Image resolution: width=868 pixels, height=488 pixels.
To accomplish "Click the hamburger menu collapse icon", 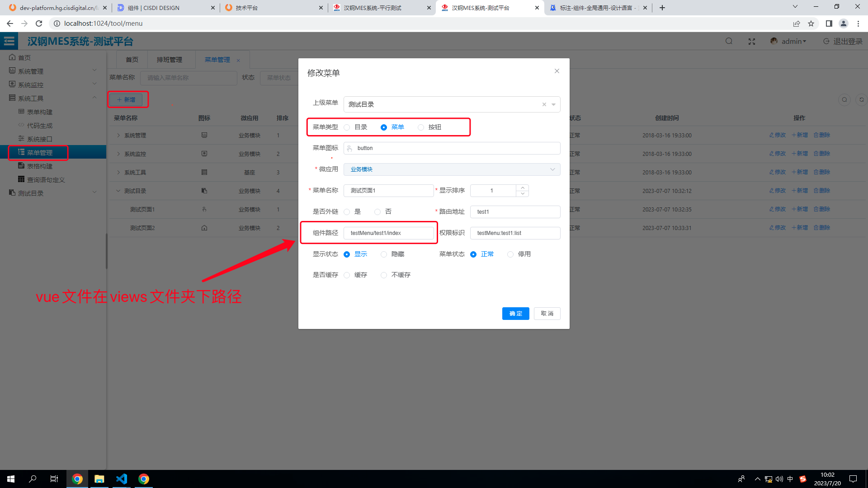I will pyautogui.click(x=9, y=41).
